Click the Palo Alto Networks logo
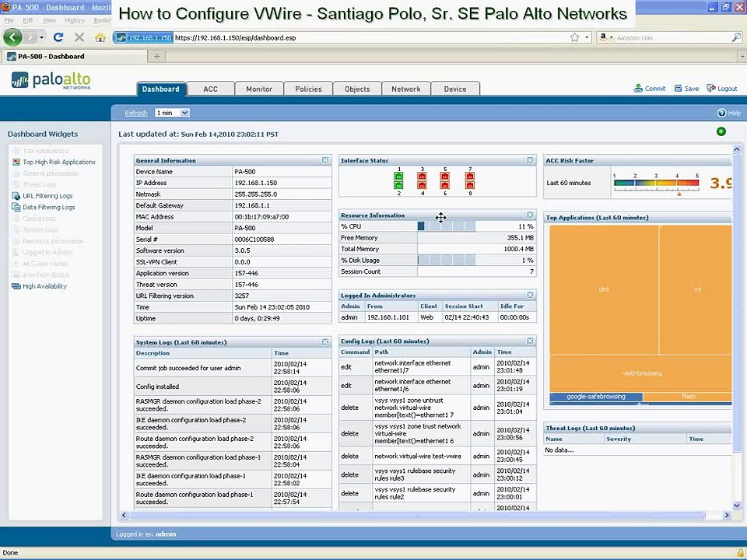This screenshot has width=747, height=560. click(51, 80)
